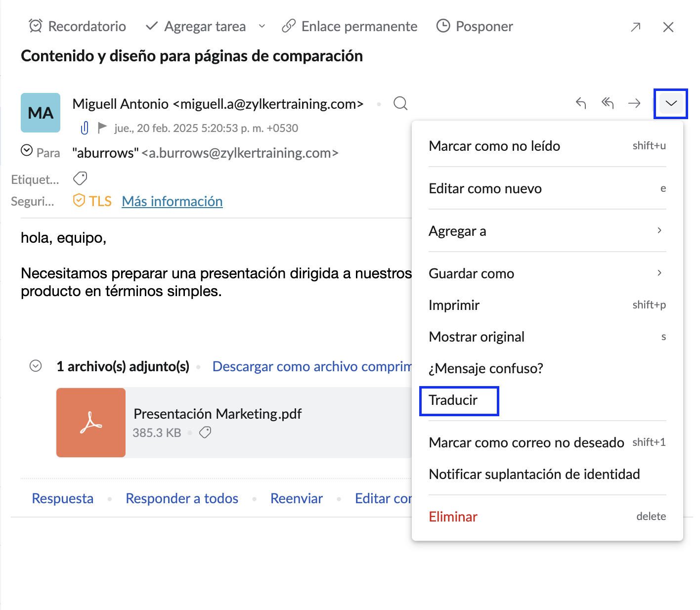Open the Presentación Marketing.pdf attachment thumbnail
This screenshot has width=700, height=610.
(91, 423)
